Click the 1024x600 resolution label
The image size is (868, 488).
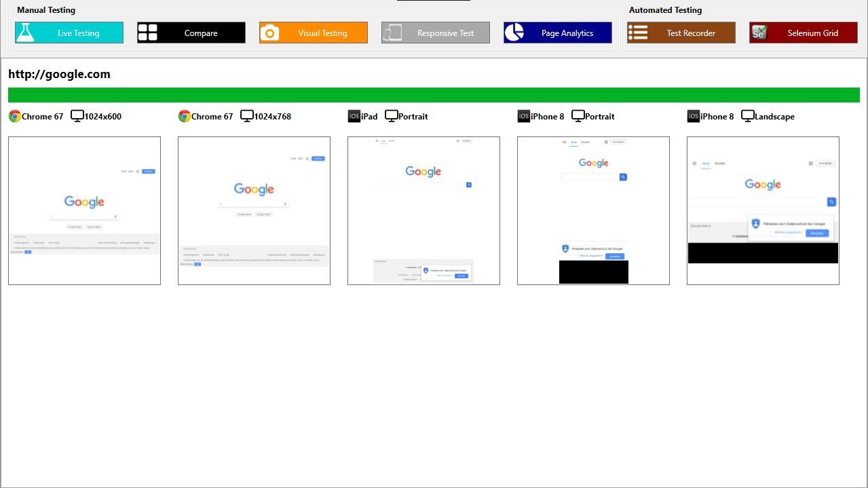coord(103,117)
